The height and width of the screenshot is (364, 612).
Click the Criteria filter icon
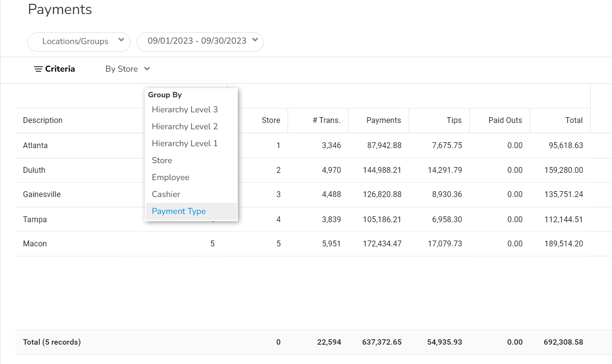pos(39,69)
